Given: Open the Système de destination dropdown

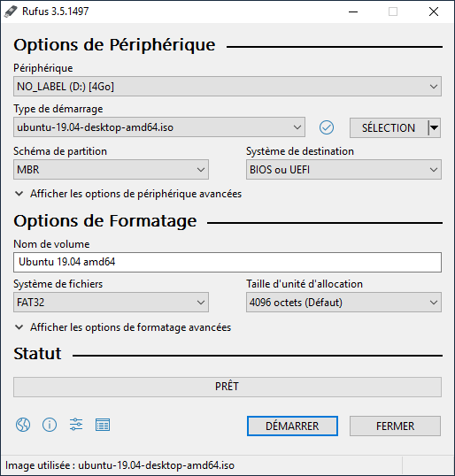Looking at the screenshot, I should (343, 169).
